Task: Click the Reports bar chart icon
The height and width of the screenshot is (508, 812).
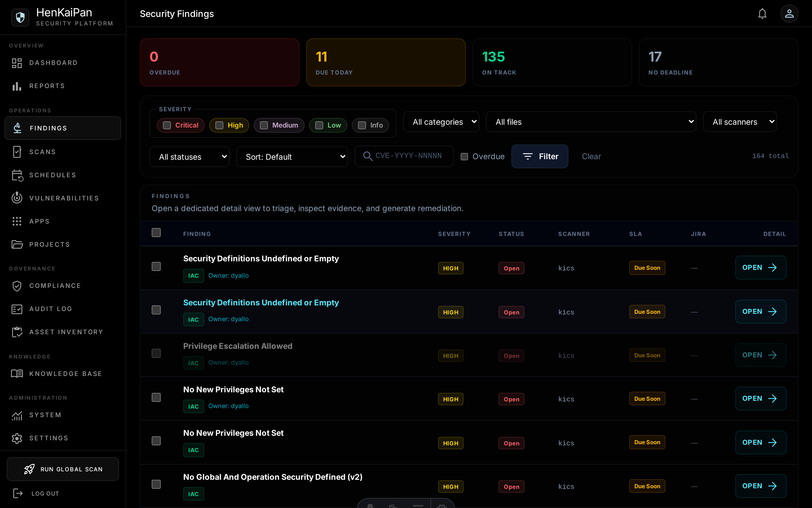Action: [17, 86]
